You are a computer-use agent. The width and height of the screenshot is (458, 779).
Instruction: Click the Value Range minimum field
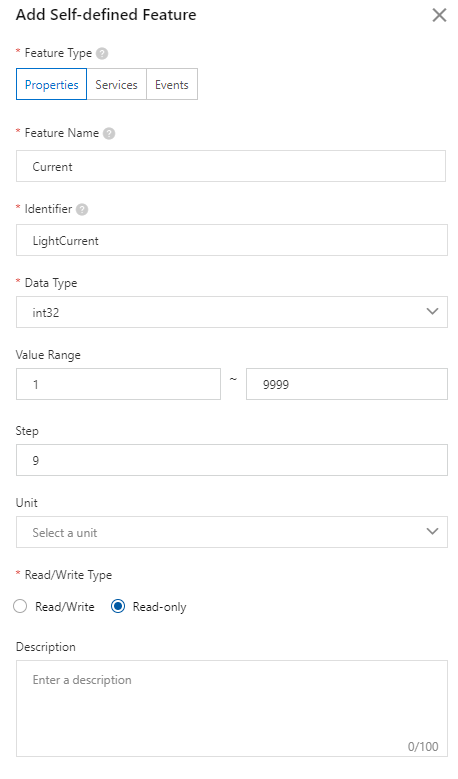(118, 384)
